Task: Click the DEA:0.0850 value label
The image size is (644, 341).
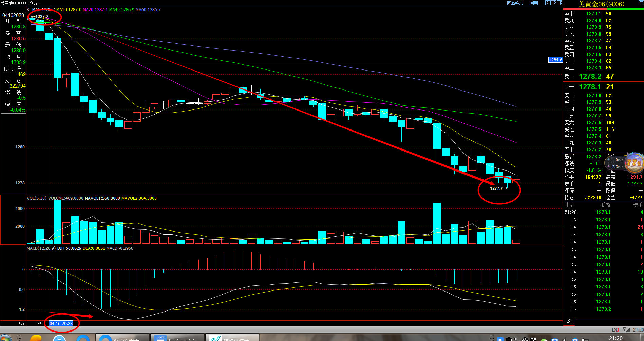Action: [x=94, y=248]
